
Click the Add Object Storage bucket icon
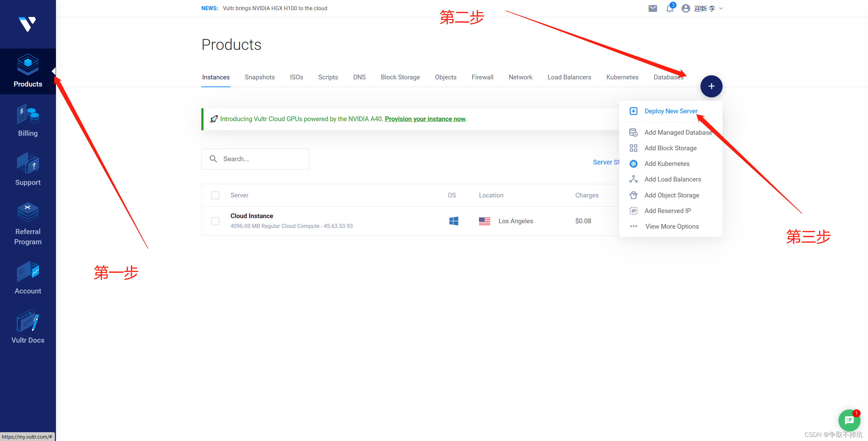pyautogui.click(x=633, y=195)
